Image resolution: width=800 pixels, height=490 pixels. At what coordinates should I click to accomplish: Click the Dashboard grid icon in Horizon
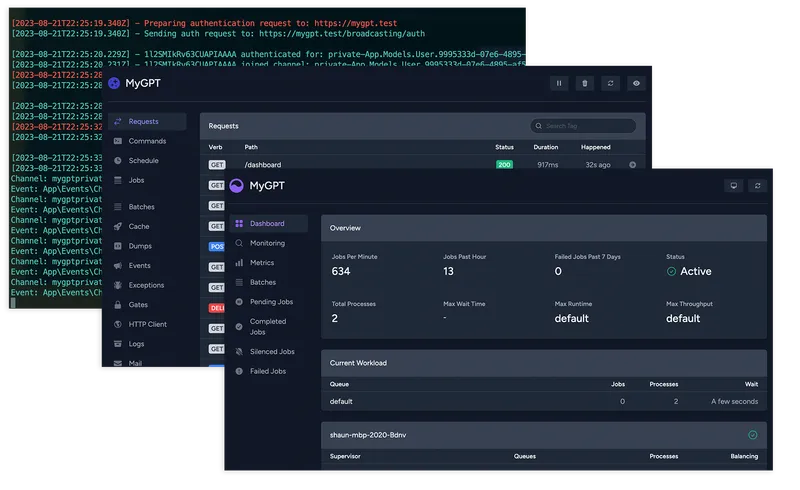pos(239,224)
